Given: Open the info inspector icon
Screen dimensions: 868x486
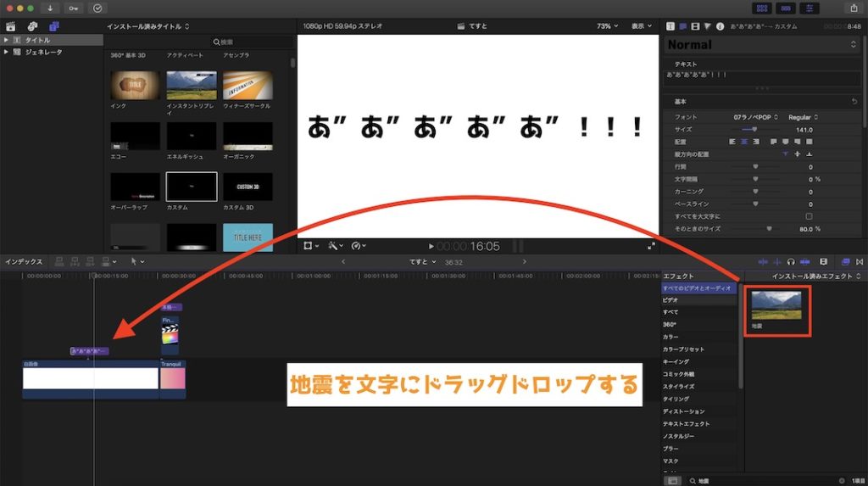Looking at the screenshot, I should point(720,26).
